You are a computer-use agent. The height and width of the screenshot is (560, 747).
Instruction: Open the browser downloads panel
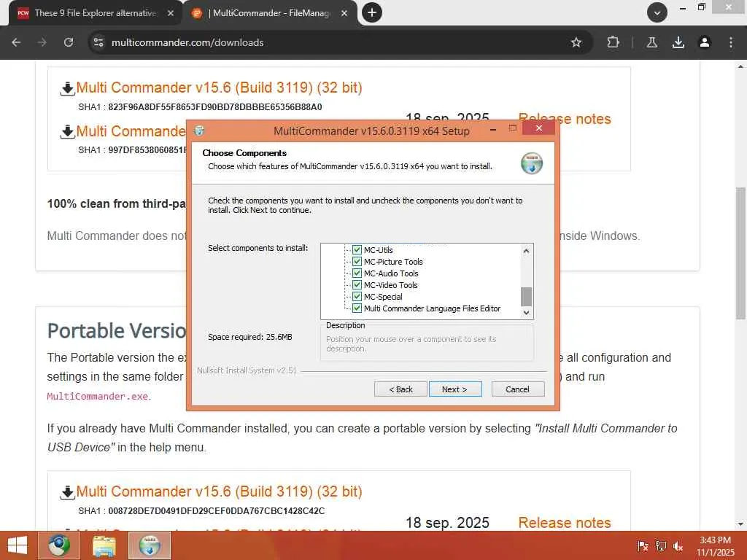678,42
